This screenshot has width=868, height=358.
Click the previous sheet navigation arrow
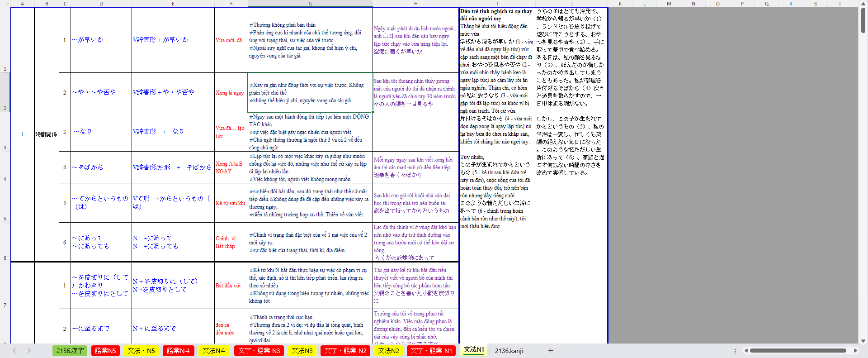(14, 351)
